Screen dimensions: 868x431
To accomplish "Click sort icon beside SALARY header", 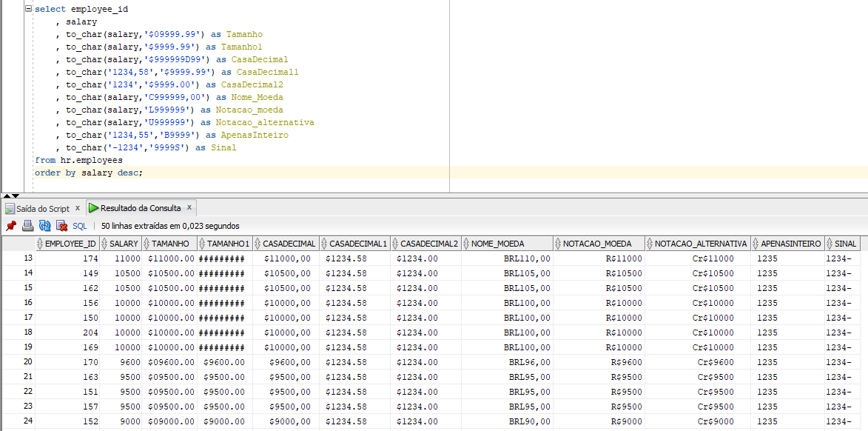I will [104, 243].
